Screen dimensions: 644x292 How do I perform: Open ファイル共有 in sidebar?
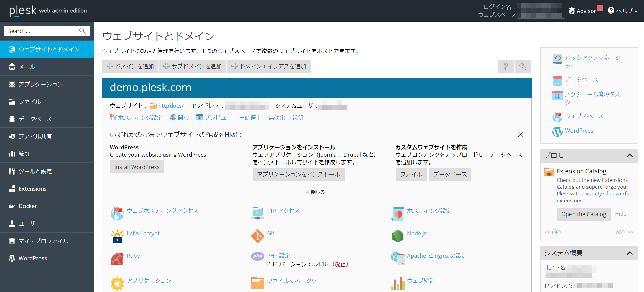coord(47,136)
